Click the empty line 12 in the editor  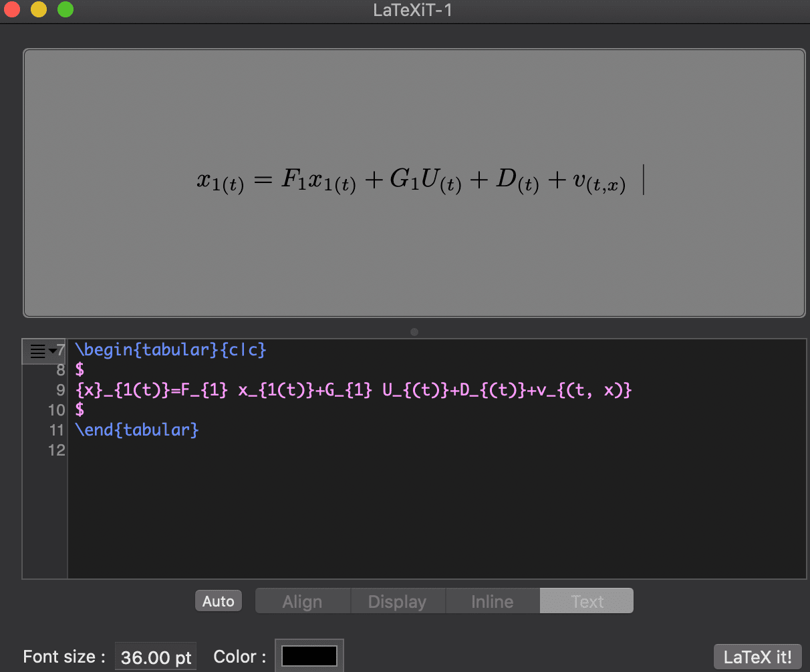[267, 450]
